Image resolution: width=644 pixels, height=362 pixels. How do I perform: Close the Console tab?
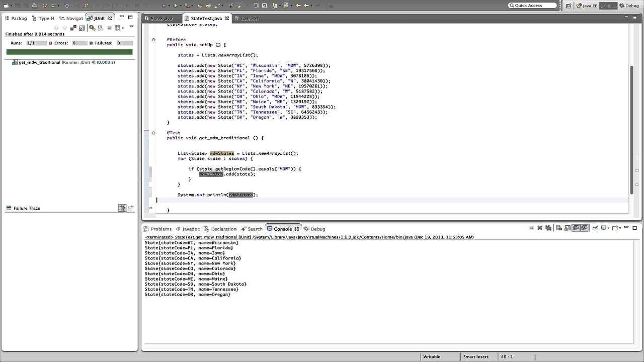(x=296, y=229)
